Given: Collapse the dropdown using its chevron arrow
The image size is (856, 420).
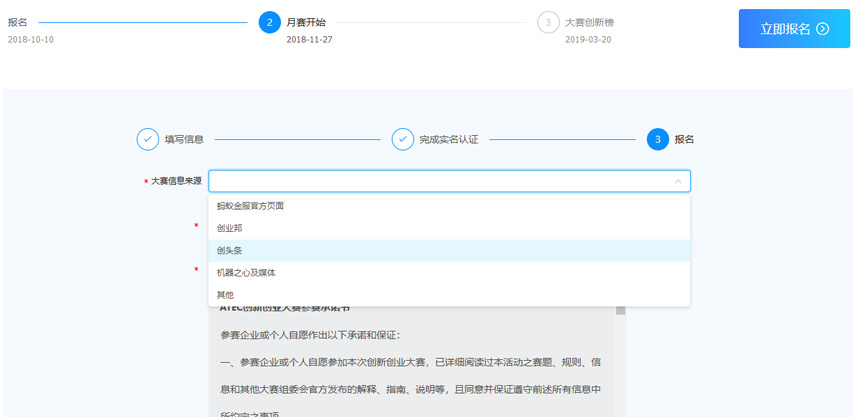Looking at the screenshot, I should click(x=678, y=181).
